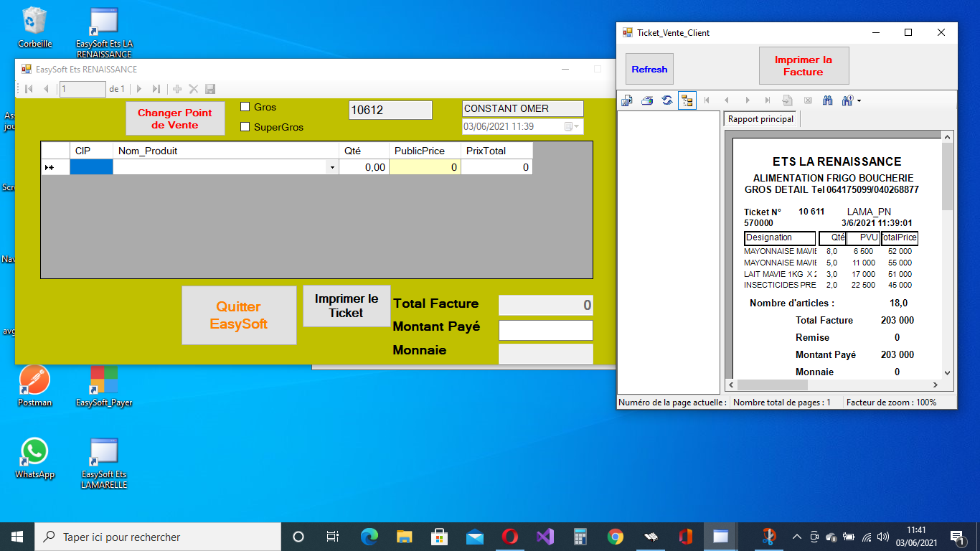This screenshot has height=551, width=980.
Task: Expand the date picker dropdown
Action: pyautogui.click(x=572, y=127)
